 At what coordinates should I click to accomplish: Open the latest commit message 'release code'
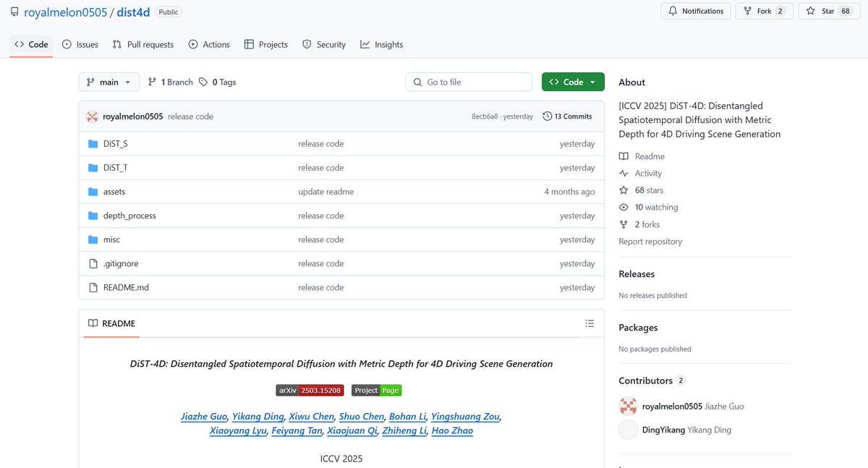point(190,116)
